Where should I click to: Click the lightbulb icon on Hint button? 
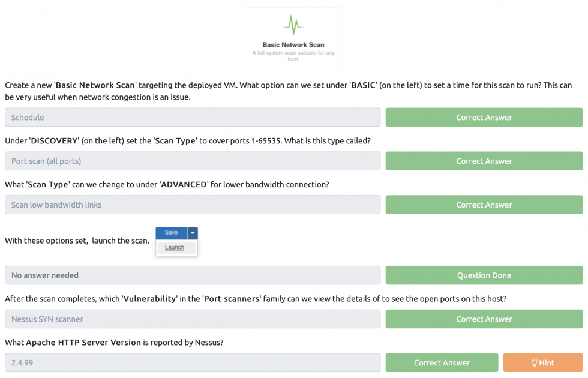click(535, 362)
